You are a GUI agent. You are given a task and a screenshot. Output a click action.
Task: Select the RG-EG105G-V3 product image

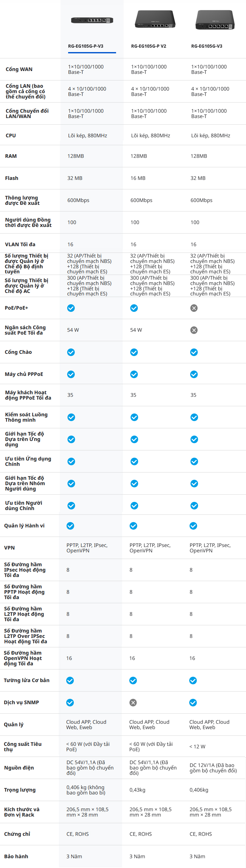coord(215,20)
